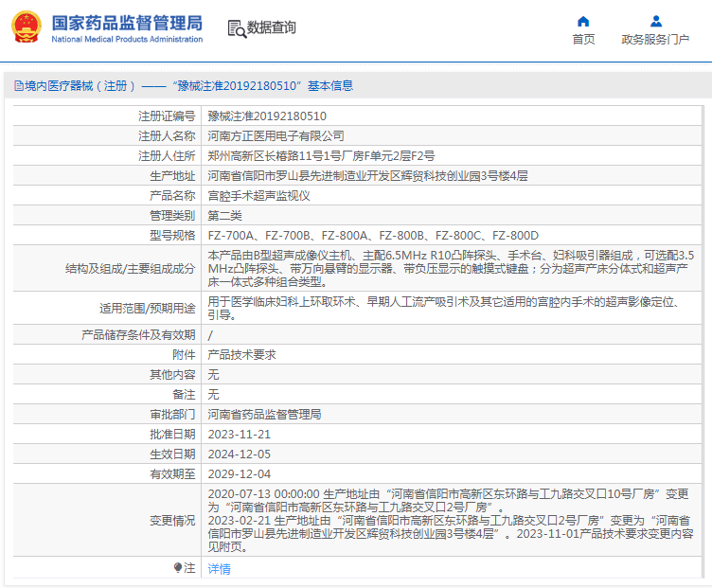Click the document icon before 境内医疗器械
The width and height of the screenshot is (712, 588).
click(x=19, y=86)
